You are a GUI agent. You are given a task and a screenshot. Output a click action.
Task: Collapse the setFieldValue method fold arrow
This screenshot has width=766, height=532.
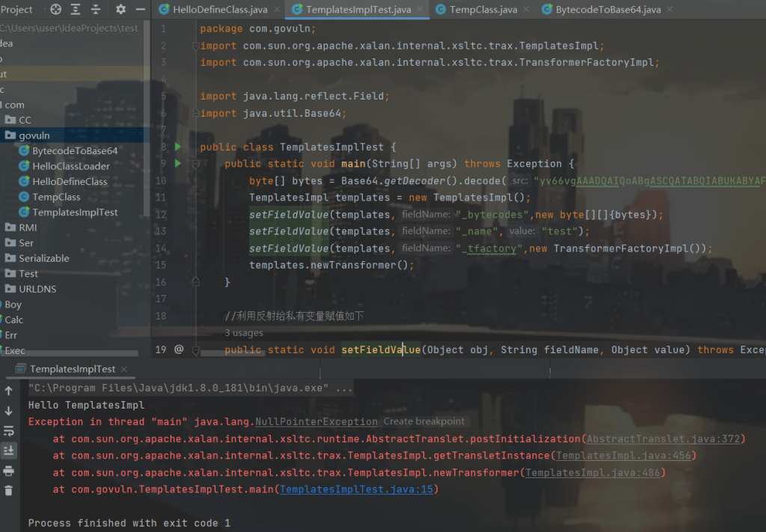(x=196, y=349)
